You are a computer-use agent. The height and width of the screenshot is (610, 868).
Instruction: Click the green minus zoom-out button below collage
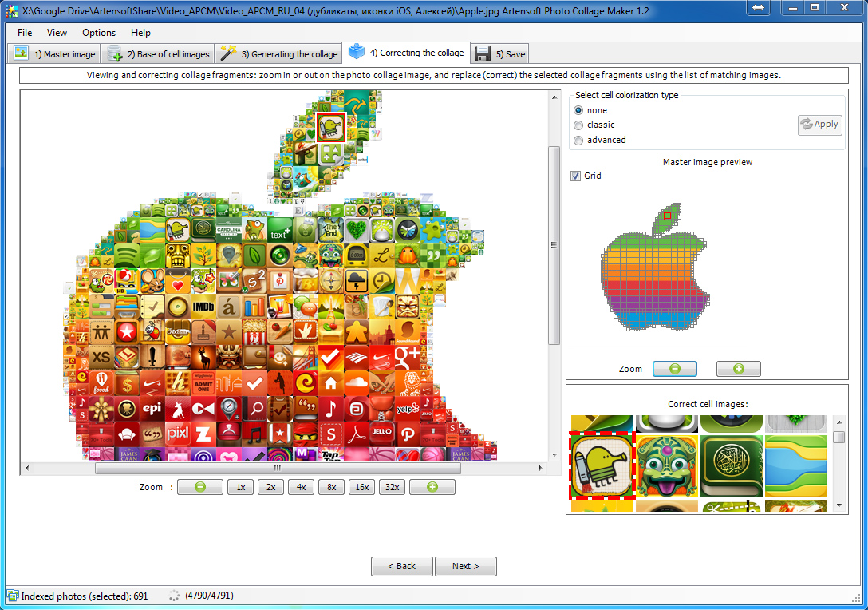[x=199, y=487]
